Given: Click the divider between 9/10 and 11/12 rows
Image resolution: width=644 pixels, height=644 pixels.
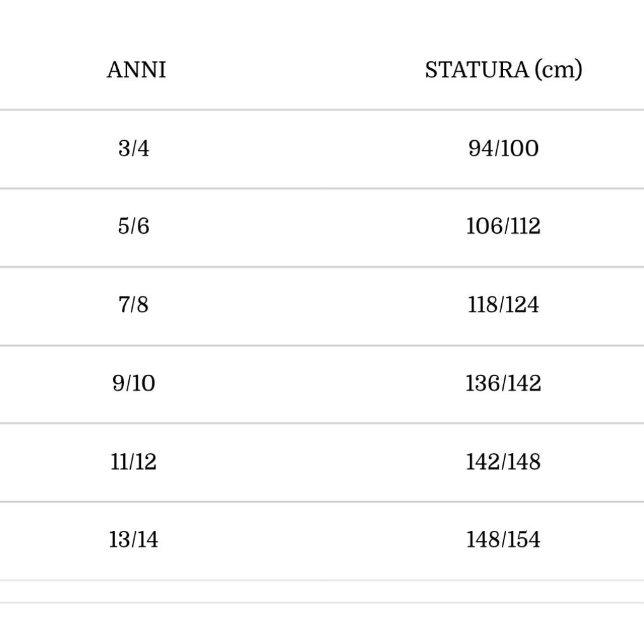Looking at the screenshot, I should [322, 423].
